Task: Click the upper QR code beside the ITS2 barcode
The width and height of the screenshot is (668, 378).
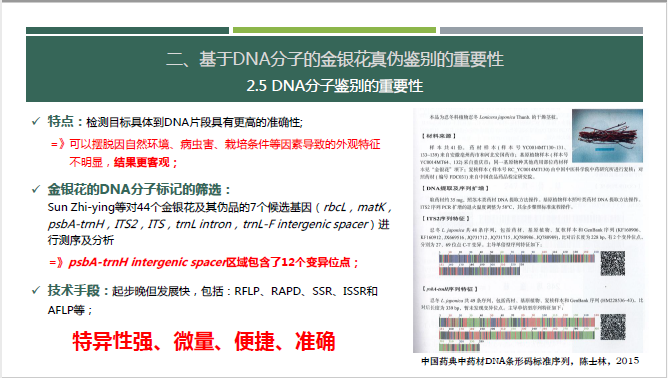Action: point(613,263)
